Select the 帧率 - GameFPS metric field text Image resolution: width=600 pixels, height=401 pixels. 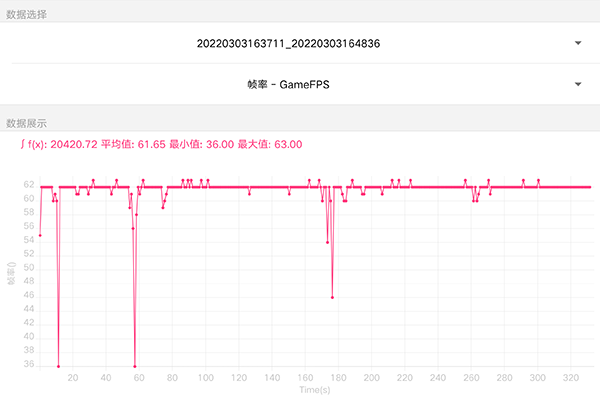(288, 85)
